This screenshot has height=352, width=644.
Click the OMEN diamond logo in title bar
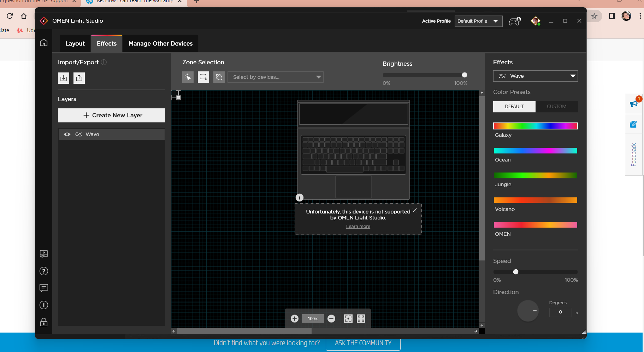click(x=44, y=21)
